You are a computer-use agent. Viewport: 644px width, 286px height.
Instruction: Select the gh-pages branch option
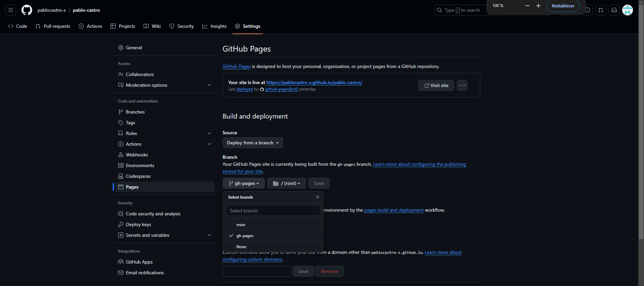pos(273,235)
